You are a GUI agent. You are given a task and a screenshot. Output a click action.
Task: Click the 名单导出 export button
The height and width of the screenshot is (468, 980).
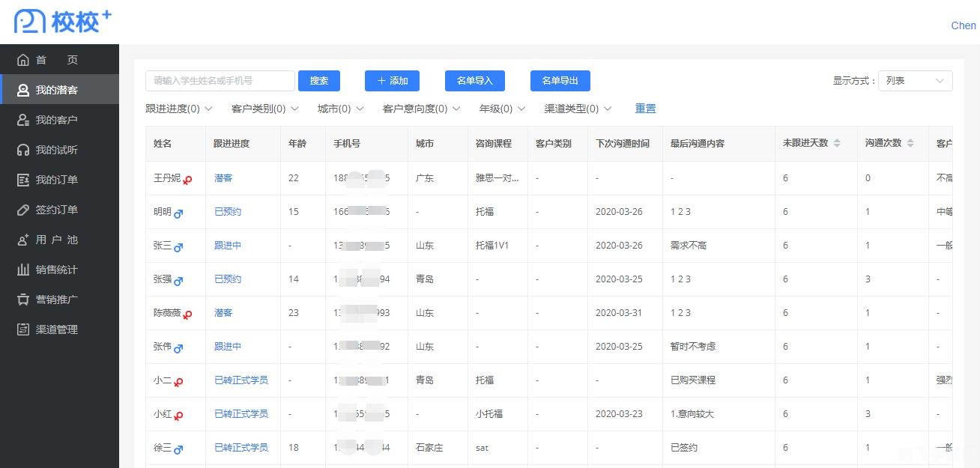coord(560,81)
